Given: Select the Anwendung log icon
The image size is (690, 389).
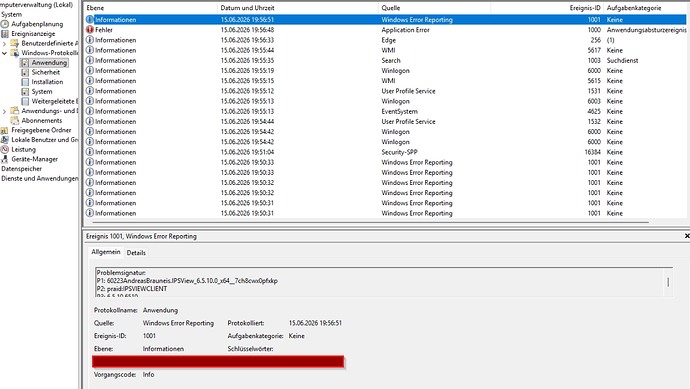Looking at the screenshot, I should tap(25, 63).
